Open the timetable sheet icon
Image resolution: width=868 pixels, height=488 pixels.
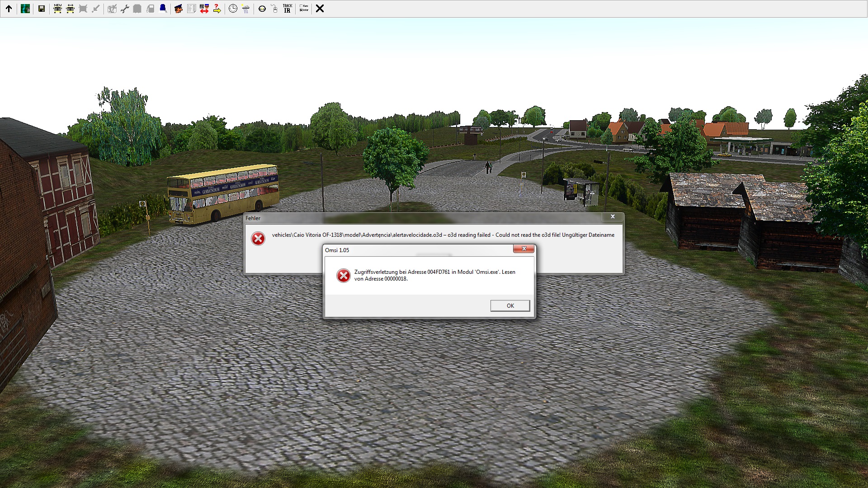[x=191, y=9]
